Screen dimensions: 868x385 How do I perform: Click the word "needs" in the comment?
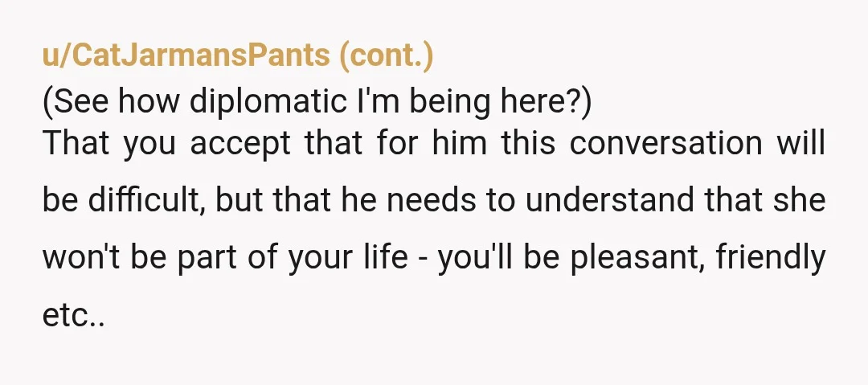(x=431, y=200)
